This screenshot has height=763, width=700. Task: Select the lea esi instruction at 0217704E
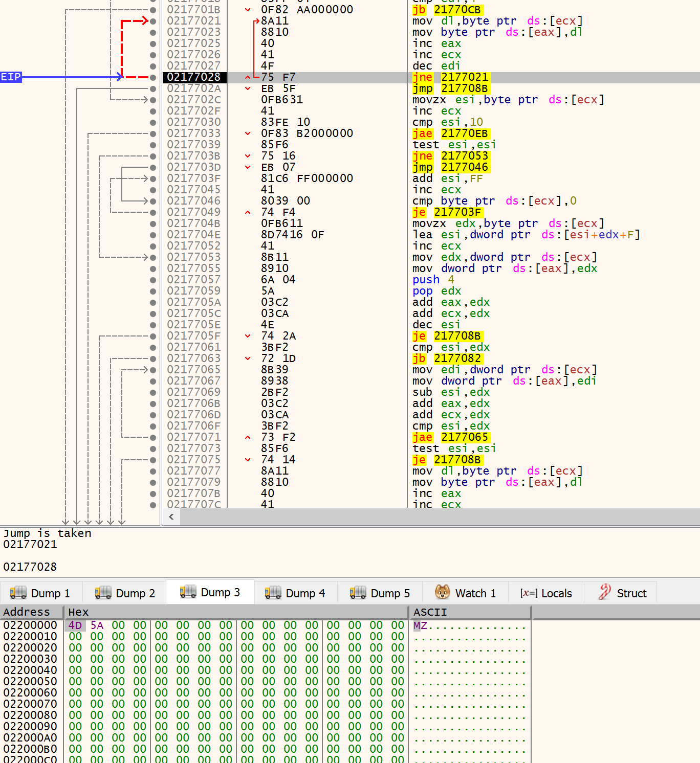[x=527, y=235]
